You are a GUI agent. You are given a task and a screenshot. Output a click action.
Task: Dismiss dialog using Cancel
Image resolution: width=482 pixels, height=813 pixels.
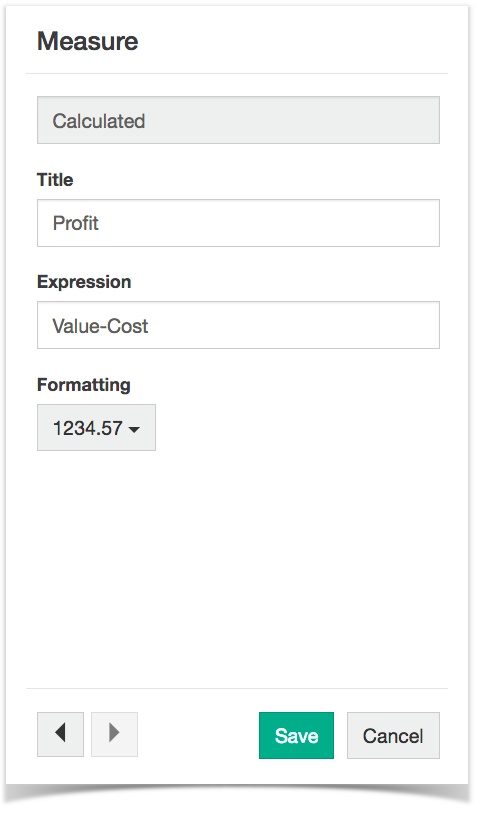pyautogui.click(x=393, y=735)
